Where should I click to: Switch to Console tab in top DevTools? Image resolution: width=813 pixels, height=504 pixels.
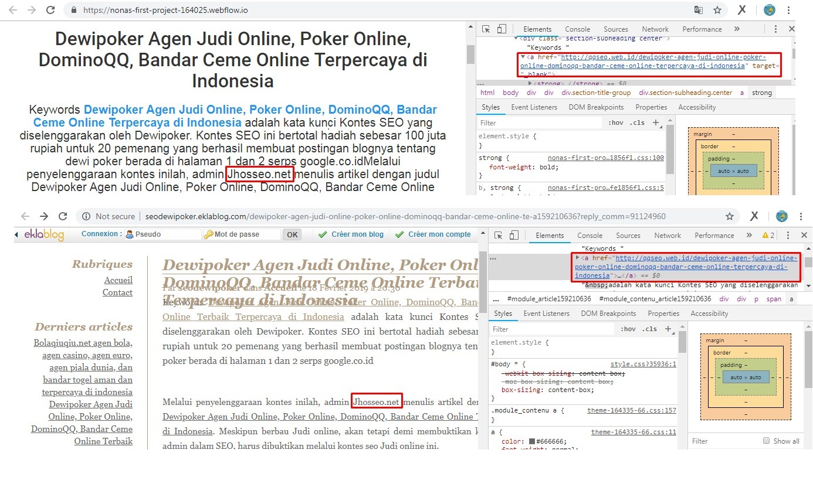pyautogui.click(x=577, y=29)
